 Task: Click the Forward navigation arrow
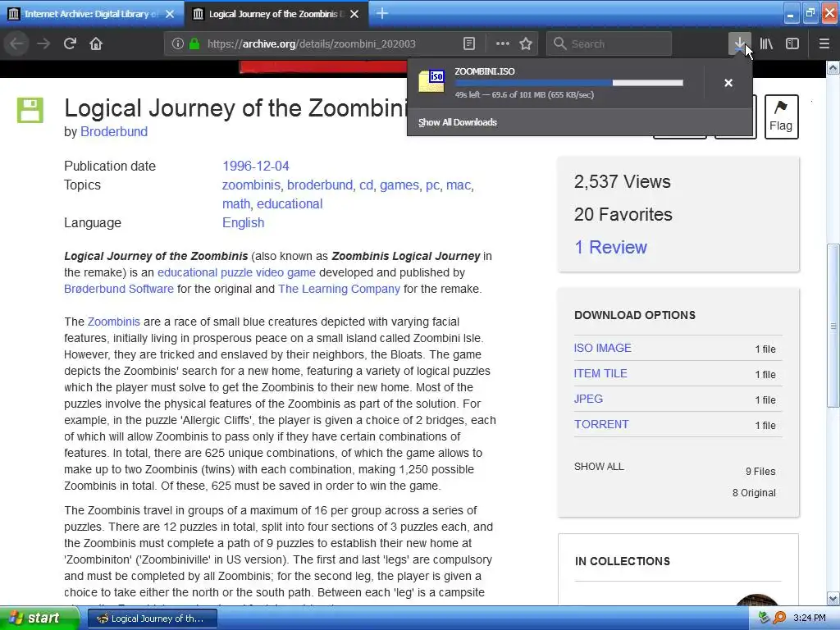click(43, 43)
